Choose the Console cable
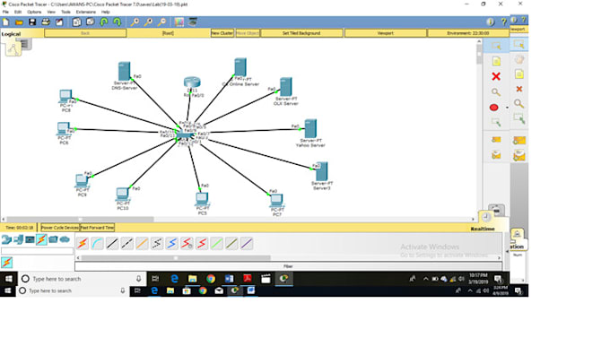Viewport: 610px width, 364px height. click(97, 244)
